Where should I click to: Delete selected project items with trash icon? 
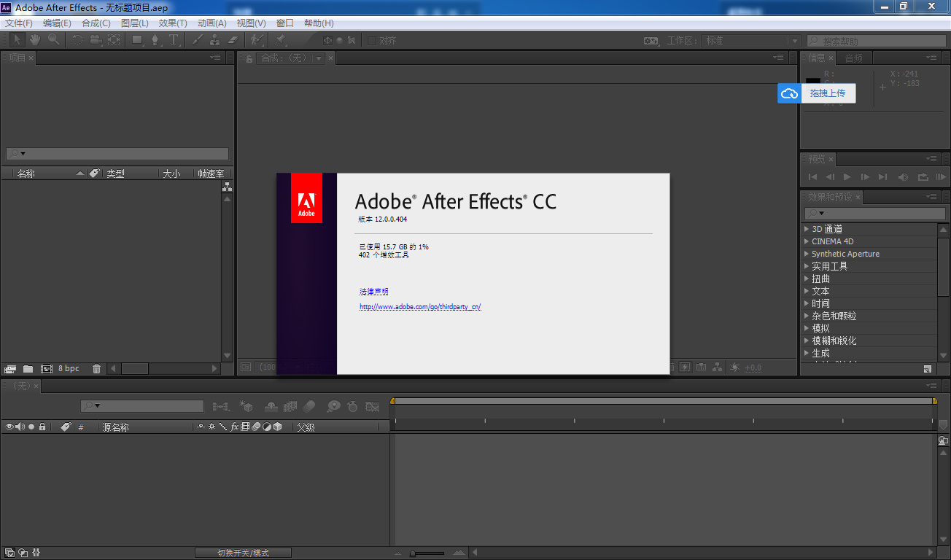click(x=97, y=369)
